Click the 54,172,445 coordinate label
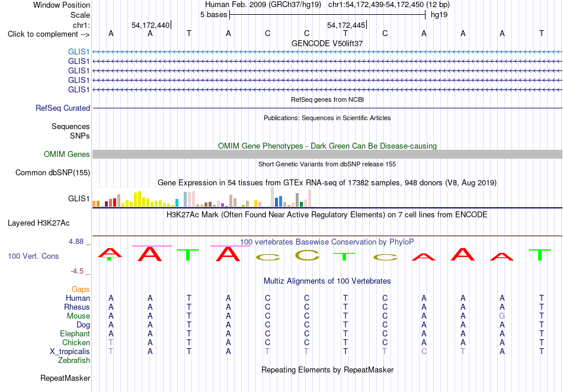The width and height of the screenshot is (563, 392). [346, 25]
